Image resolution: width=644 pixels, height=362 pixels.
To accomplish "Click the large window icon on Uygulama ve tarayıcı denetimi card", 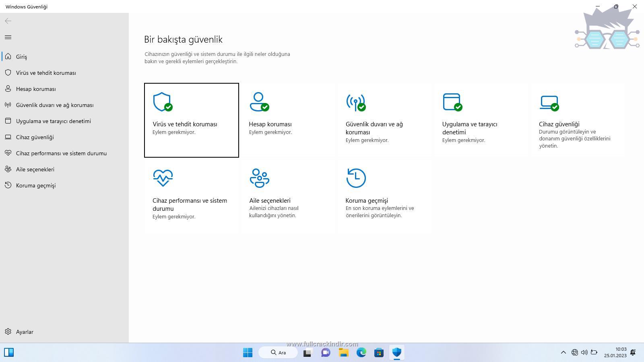I will (x=452, y=102).
